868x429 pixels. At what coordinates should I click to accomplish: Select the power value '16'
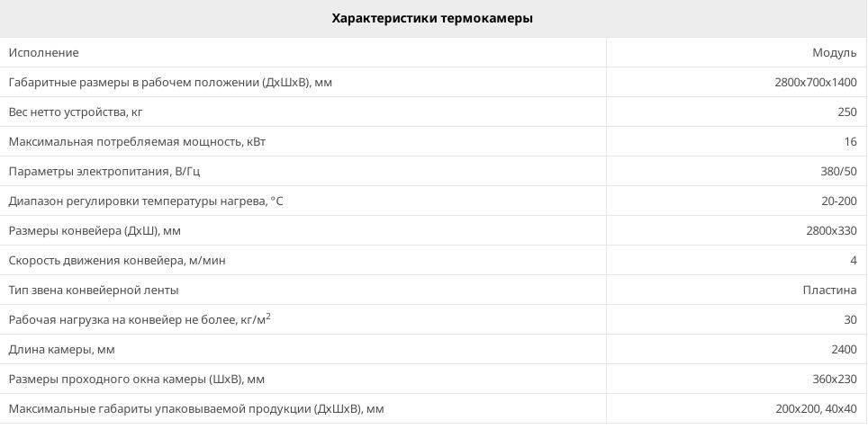(x=850, y=142)
